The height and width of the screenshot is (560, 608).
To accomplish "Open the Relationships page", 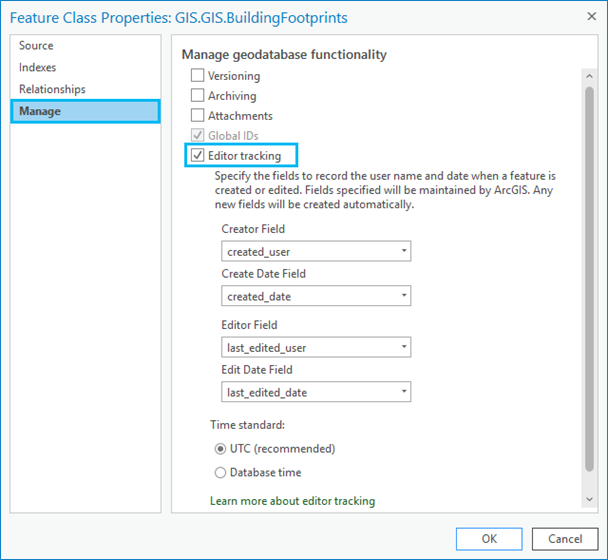I will point(52,90).
